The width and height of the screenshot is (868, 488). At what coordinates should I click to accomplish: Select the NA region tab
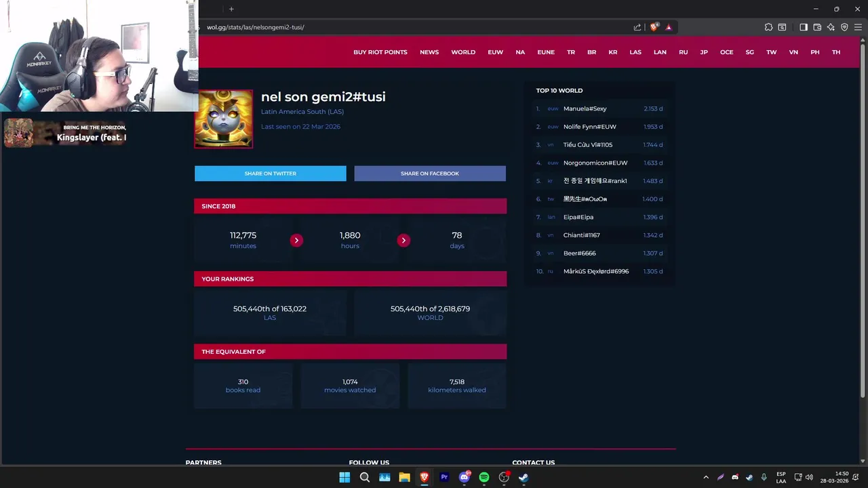(520, 52)
